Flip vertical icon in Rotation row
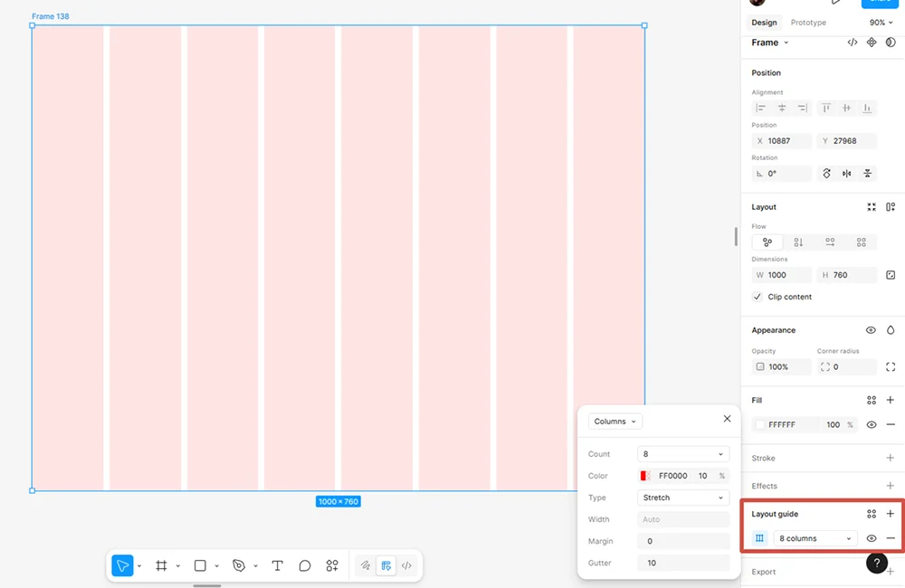 tap(867, 173)
